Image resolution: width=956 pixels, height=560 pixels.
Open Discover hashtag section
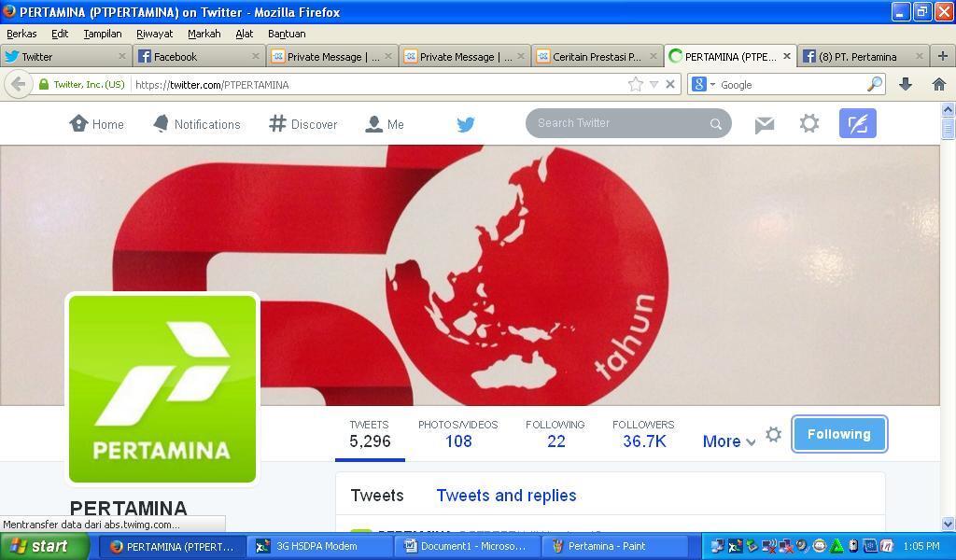pos(303,124)
